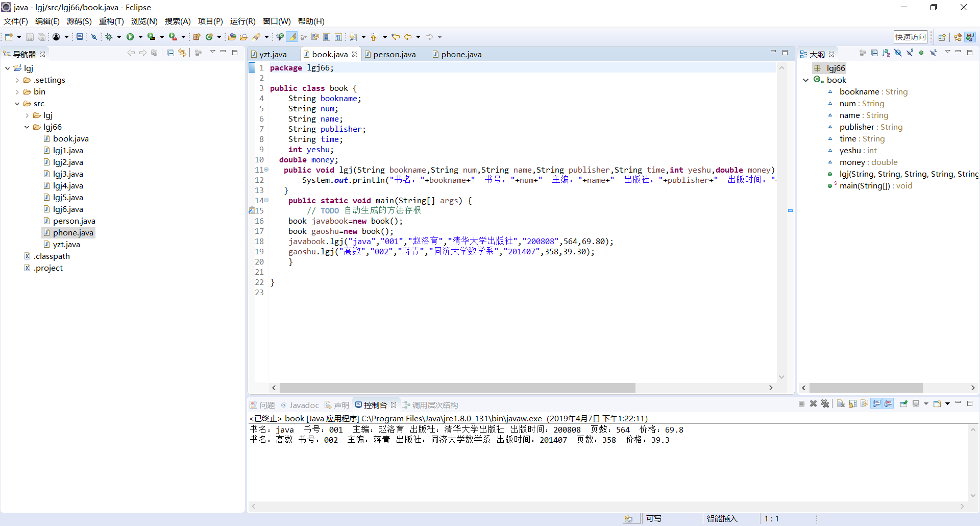980x526 pixels.
Task: Toggle Link with Editor in navigator
Action: [x=182, y=53]
